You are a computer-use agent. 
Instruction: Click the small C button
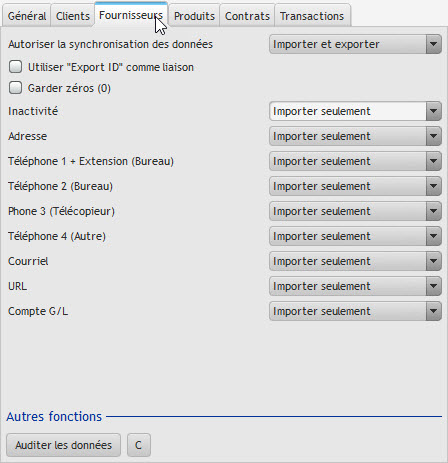[x=139, y=445]
